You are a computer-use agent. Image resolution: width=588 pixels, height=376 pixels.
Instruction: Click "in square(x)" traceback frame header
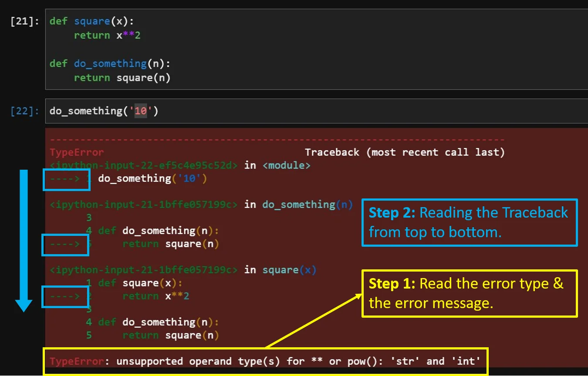point(280,270)
